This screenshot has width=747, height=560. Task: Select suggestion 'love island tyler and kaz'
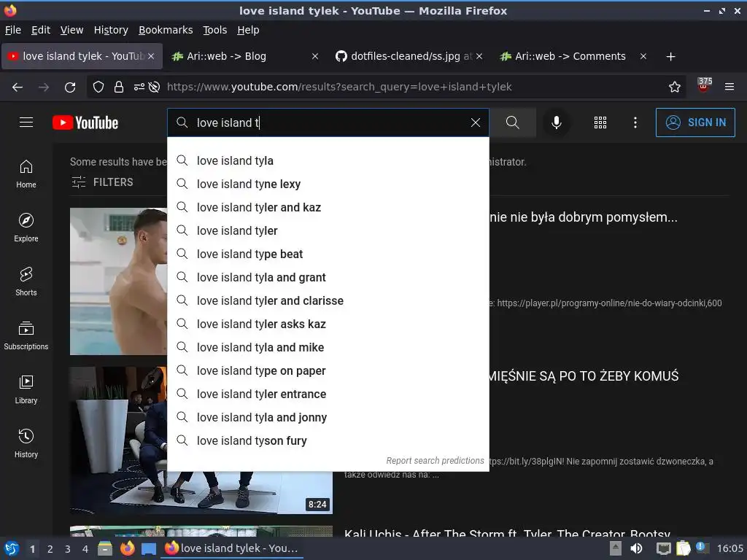328,207
